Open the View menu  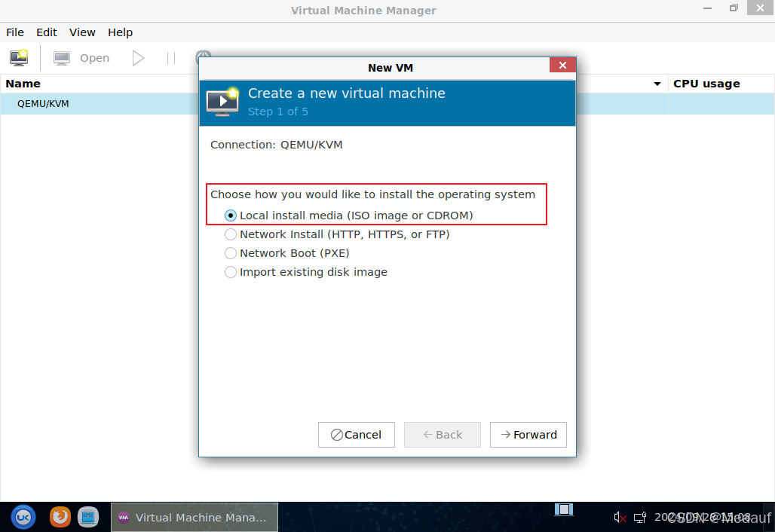click(x=82, y=32)
